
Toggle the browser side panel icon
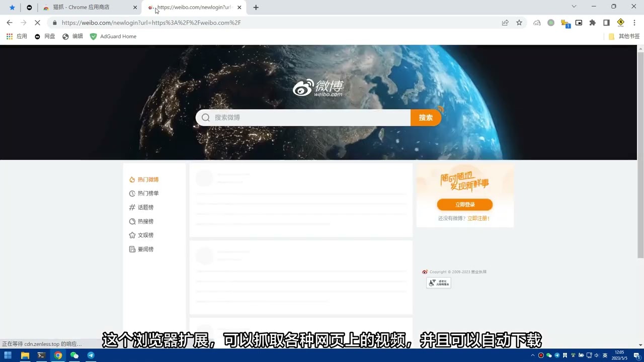[606, 23]
